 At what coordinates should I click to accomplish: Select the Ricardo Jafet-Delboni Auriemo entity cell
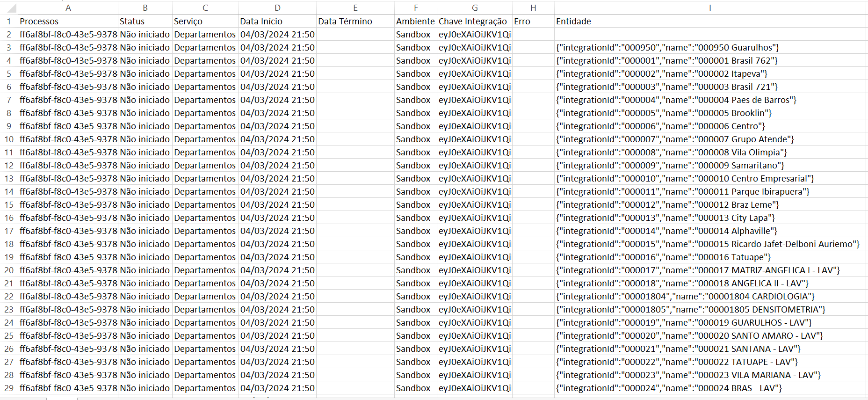[708, 244]
